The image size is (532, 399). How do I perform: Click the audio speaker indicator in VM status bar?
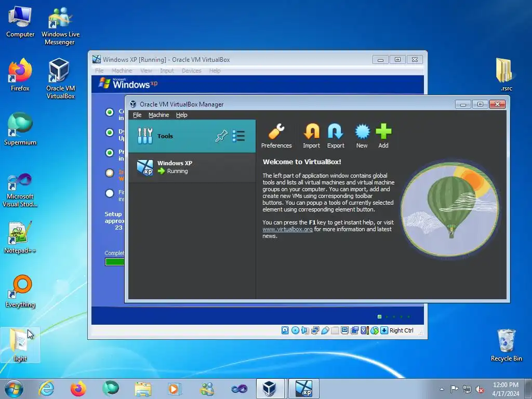point(305,330)
